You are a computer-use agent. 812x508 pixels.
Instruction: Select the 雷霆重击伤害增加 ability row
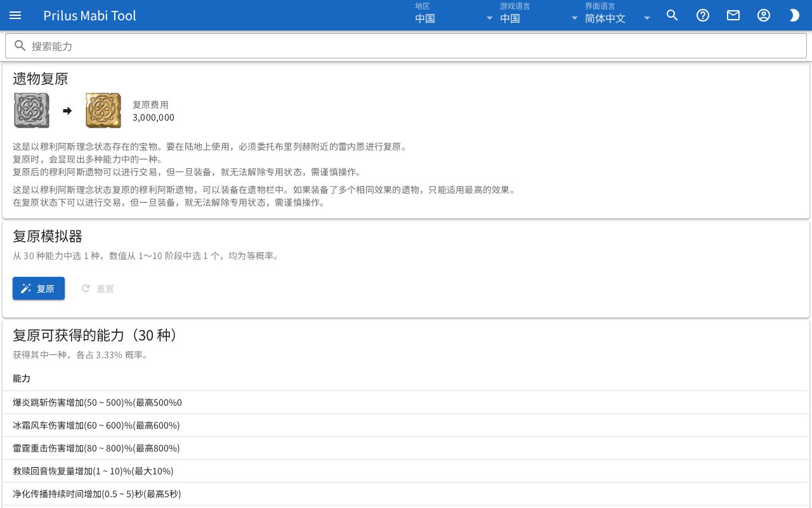click(x=406, y=448)
